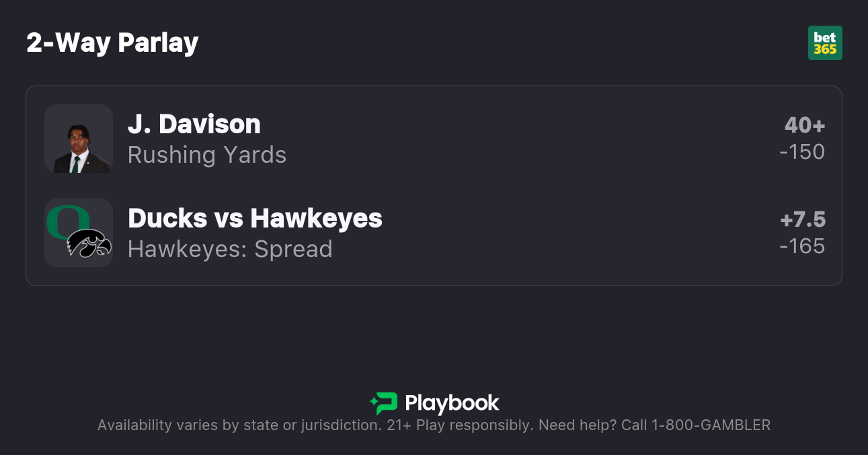Image resolution: width=868 pixels, height=455 pixels.
Task: Open J. Davison's player headshot
Action: [x=79, y=139]
